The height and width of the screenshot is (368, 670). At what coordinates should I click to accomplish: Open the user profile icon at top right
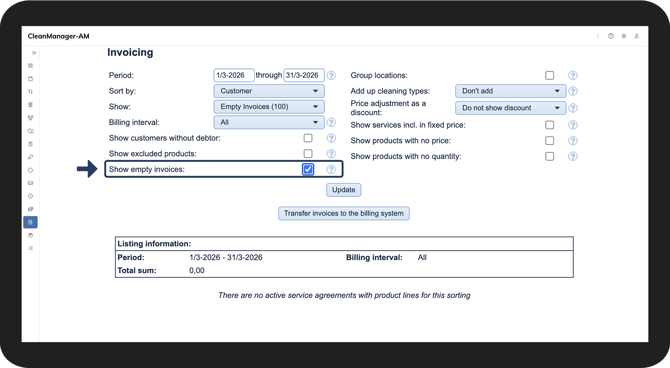[636, 36]
